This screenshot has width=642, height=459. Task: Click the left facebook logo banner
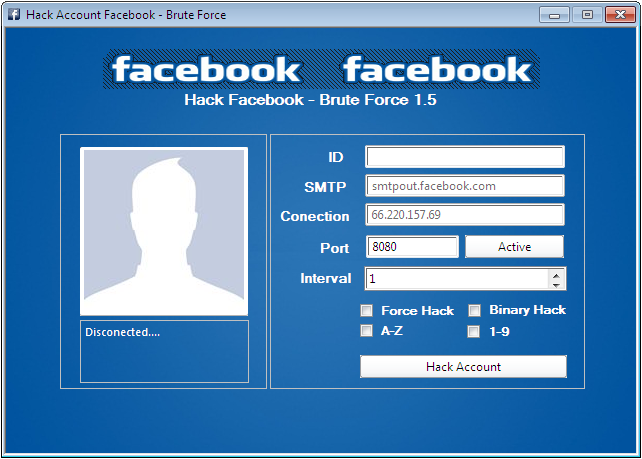206,70
